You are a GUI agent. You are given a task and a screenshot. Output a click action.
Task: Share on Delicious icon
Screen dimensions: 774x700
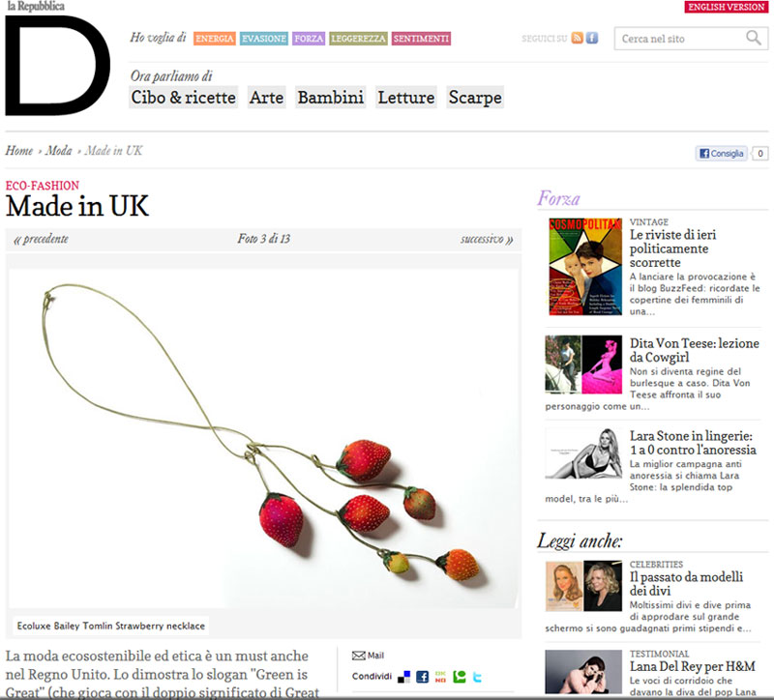(x=403, y=677)
